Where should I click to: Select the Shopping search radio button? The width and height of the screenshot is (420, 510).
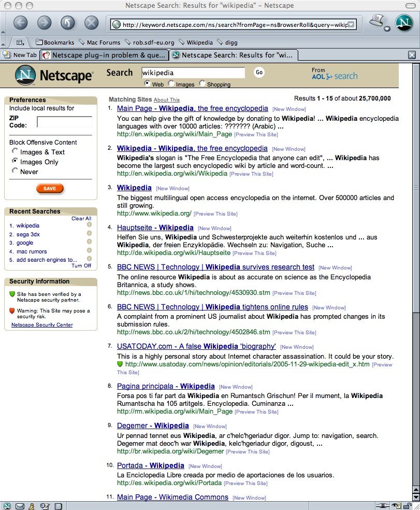tap(202, 83)
